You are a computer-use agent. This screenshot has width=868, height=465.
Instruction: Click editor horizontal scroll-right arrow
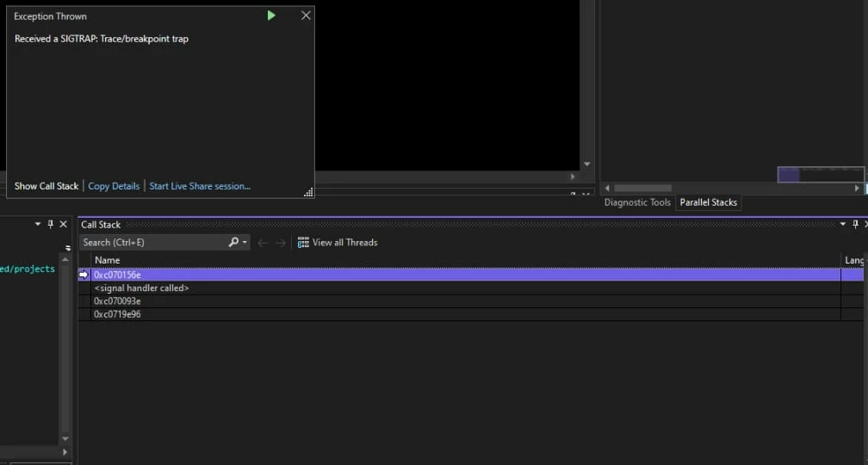[x=573, y=177]
